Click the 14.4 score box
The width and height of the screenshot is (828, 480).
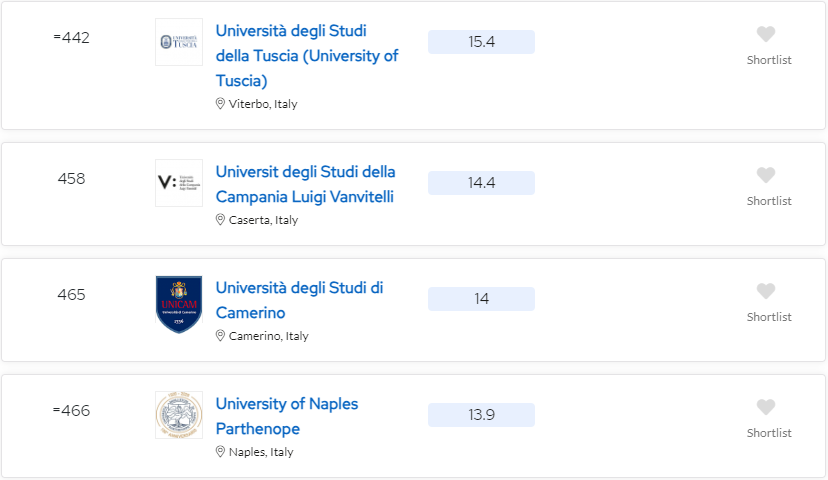(x=482, y=183)
